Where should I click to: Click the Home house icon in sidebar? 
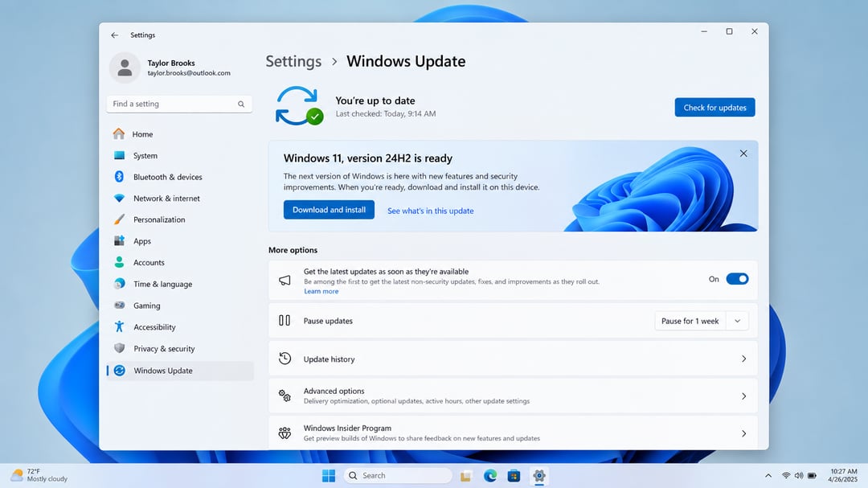tap(119, 134)
